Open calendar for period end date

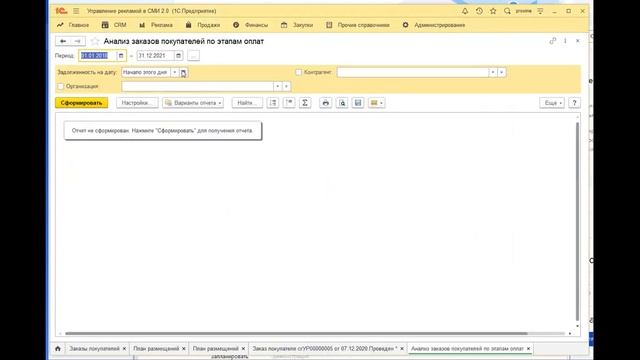[x=178, y=56]
